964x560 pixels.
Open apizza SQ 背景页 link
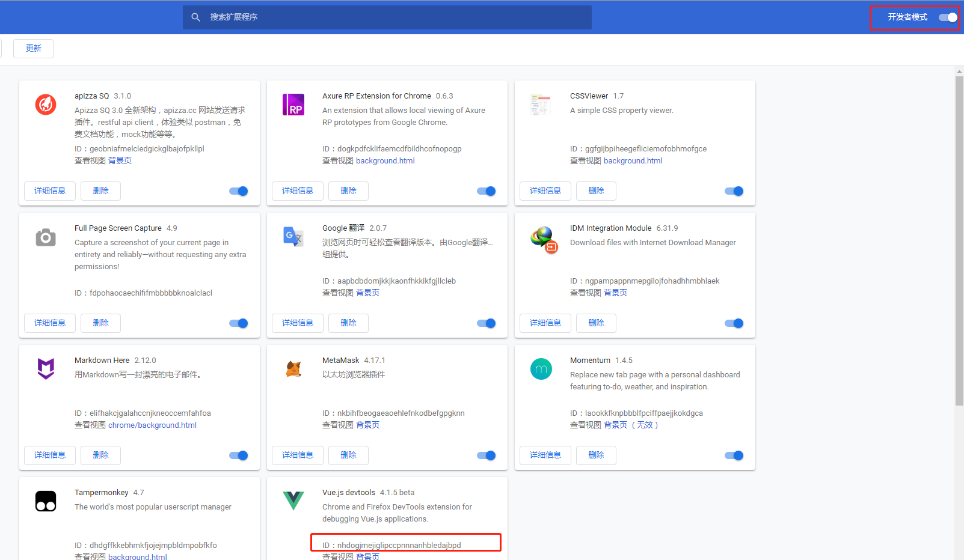pos(120,161)
